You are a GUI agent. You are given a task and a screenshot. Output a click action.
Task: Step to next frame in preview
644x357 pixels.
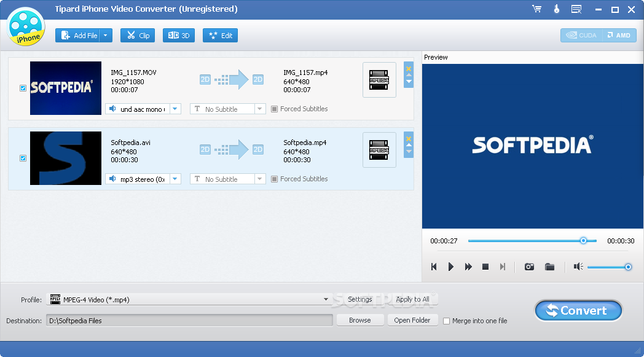coord(502,267)
